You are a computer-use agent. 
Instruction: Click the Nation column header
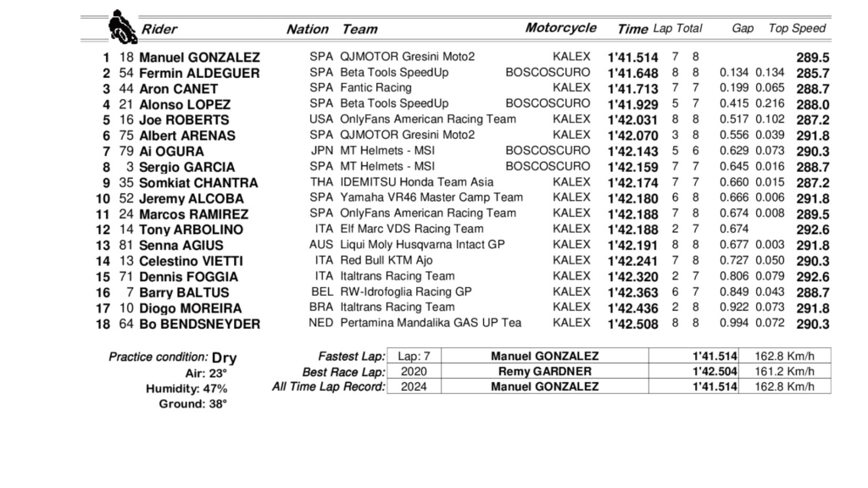pyautogui.click(x=307, y=29)
